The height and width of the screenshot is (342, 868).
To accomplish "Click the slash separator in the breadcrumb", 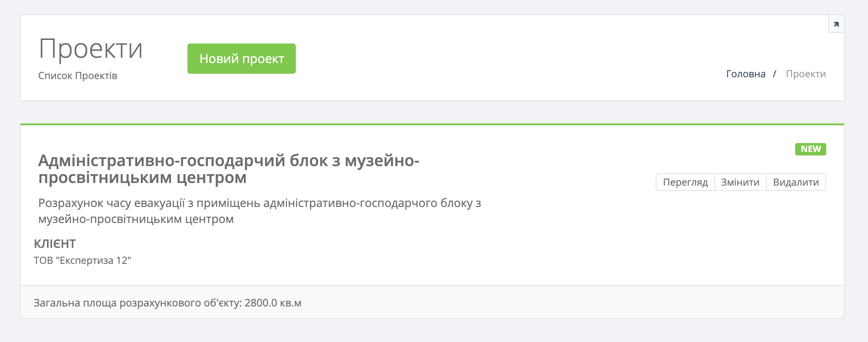I will tap(775, 74).
